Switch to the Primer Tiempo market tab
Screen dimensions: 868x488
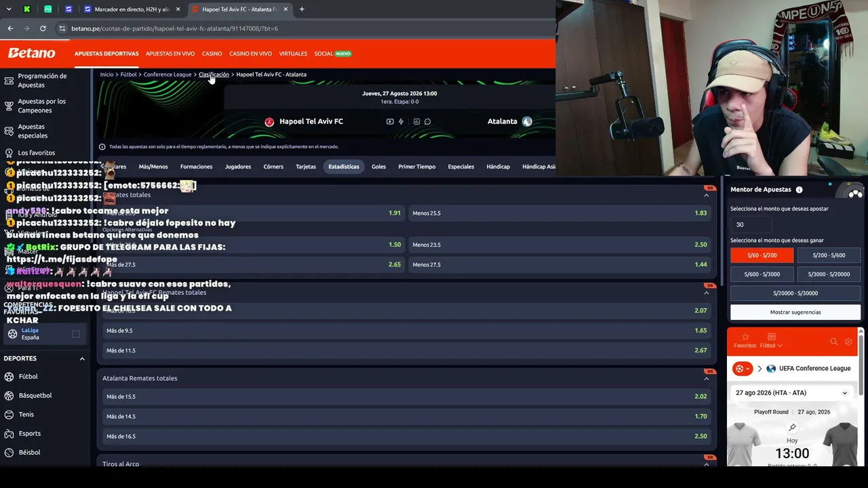pyautogui.click(x=417, y=167)
